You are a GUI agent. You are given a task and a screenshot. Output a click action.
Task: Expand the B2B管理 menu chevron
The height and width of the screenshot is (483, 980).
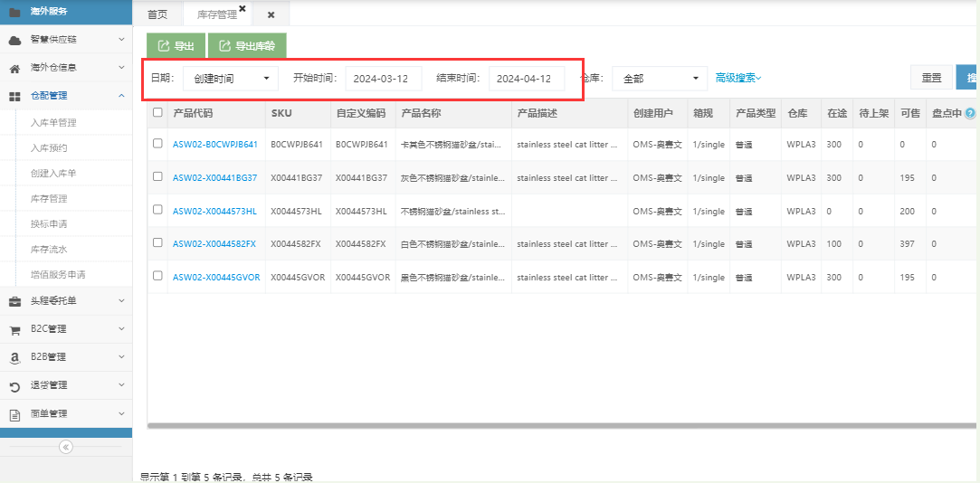tap(121, 357)
